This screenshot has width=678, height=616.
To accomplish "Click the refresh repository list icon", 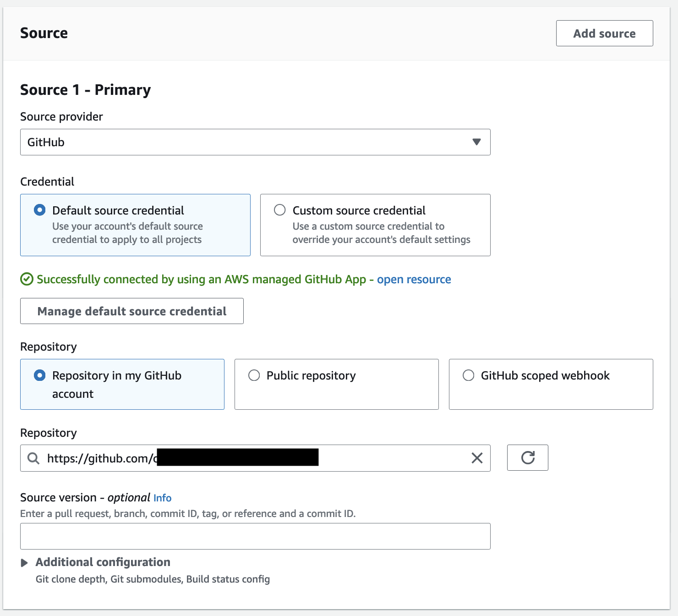I will tap(527, 458).
